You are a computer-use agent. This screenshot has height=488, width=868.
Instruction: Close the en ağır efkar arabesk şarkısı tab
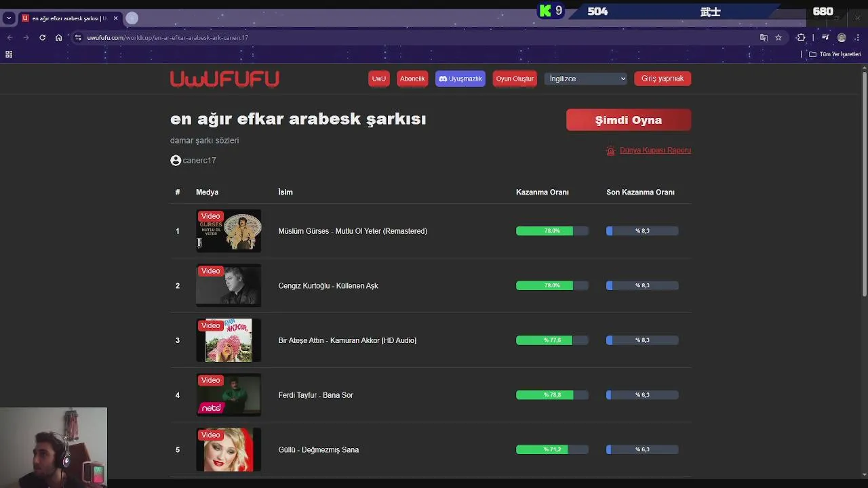point(115,18)
